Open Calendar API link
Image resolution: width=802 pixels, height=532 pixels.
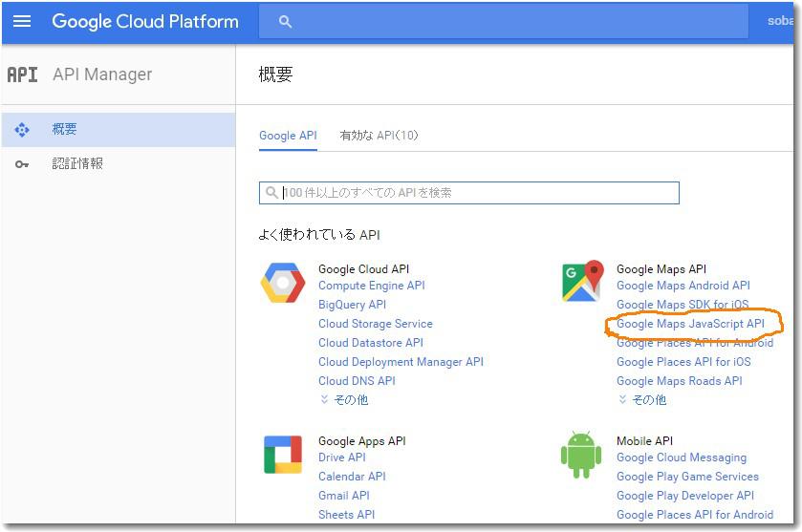[352, 477]
